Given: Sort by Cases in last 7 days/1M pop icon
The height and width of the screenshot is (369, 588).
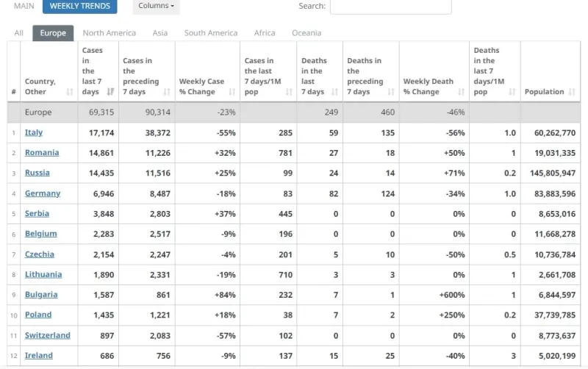Looking at the screenshot, I should [x=289, y=92].
